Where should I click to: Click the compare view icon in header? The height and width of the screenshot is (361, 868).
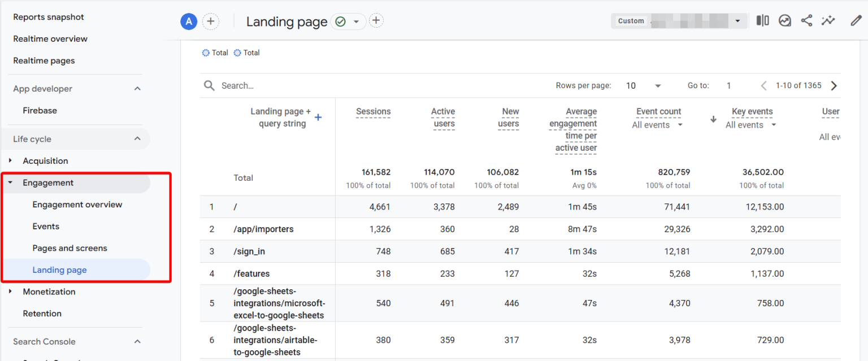762,21
